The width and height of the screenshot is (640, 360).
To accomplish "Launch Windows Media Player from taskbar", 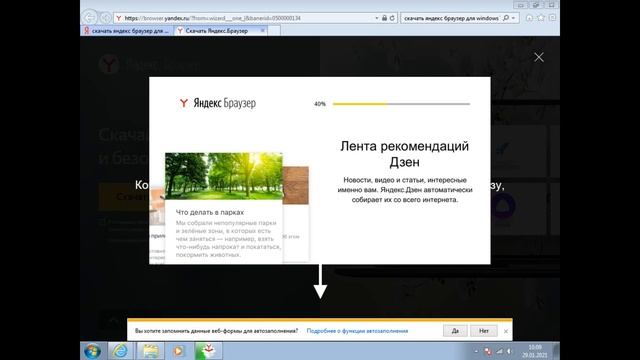I will (x=178, y=351).
